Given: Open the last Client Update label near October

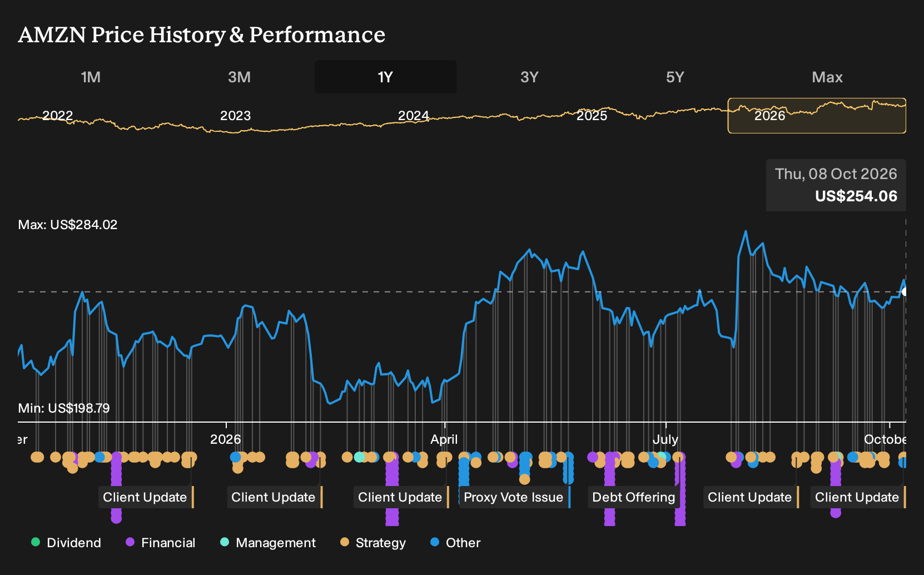Looking at the screenshot, I should [x=857, y=497].
